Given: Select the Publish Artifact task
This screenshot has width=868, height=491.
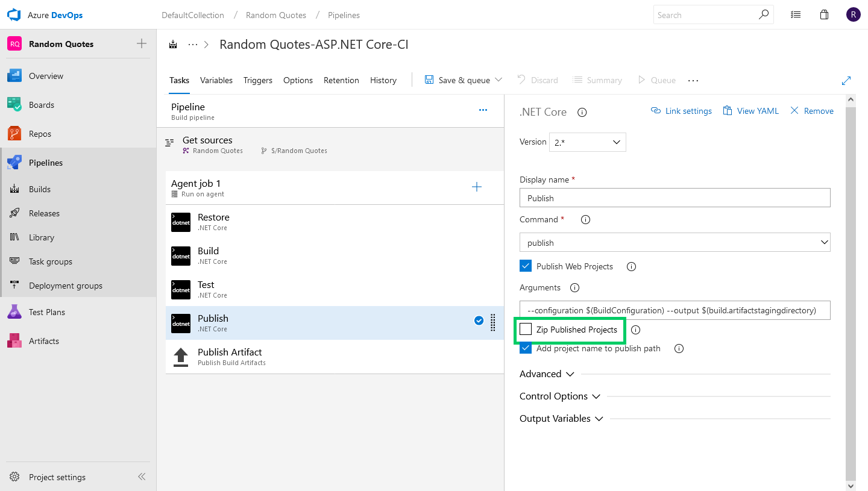Looking at the screenshot, I should tap(335, 357).
